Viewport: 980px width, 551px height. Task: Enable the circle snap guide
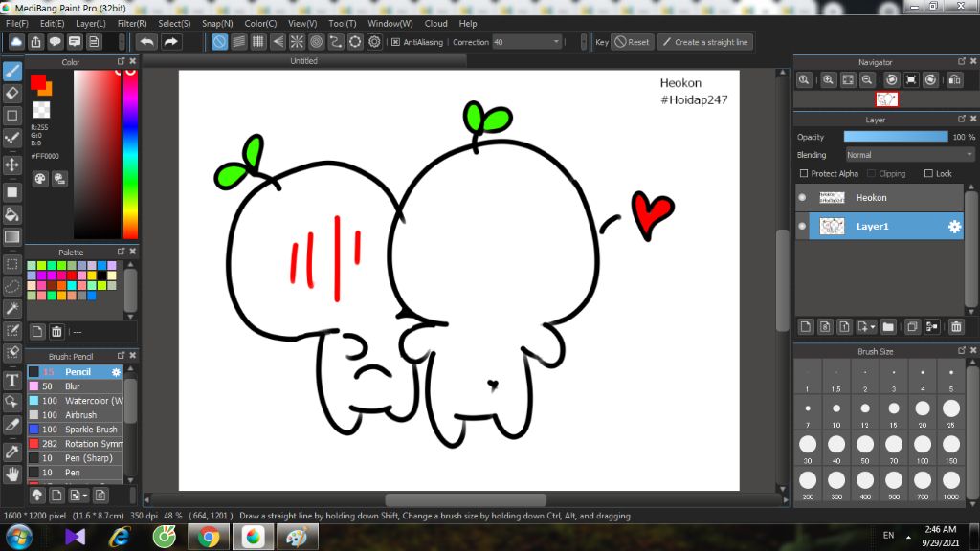tap(316, 42)
